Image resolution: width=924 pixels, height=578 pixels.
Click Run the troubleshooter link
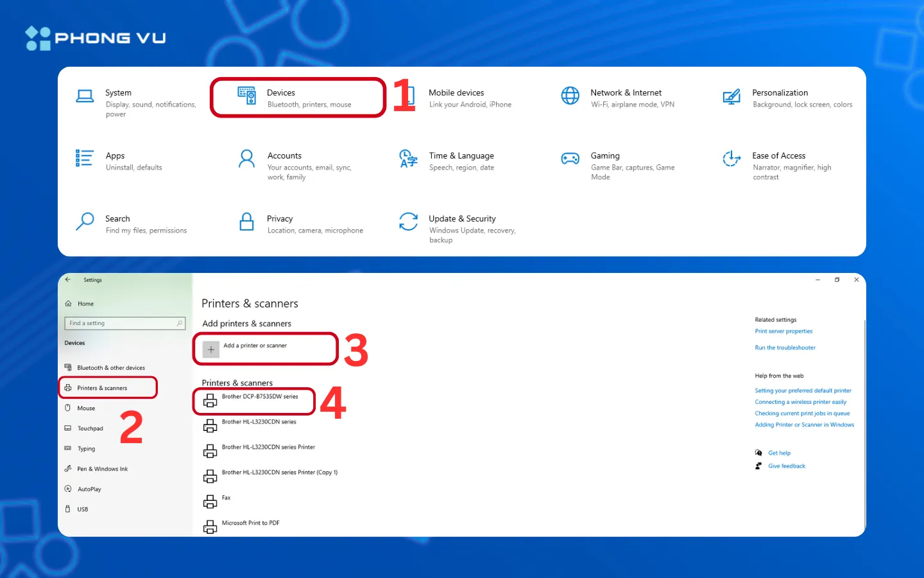(785, 347)
